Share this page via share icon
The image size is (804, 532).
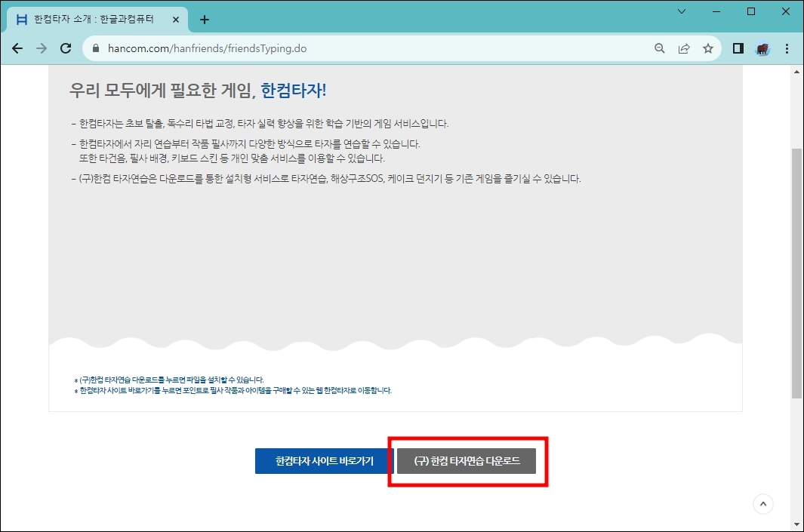tap(683, 48)
